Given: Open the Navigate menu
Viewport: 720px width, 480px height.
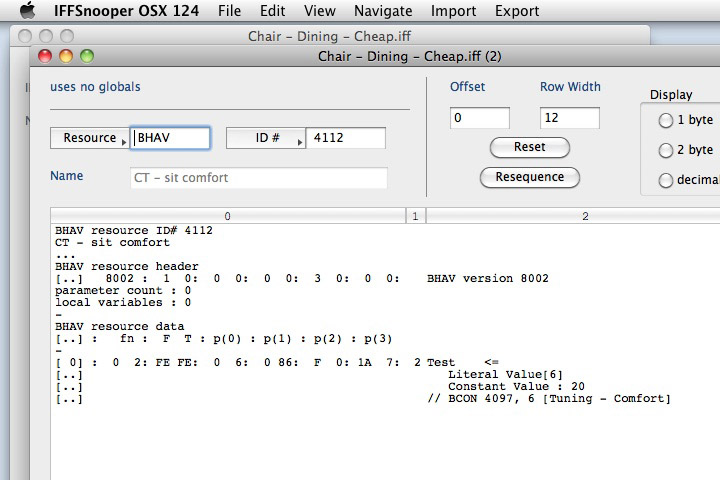Looking at the screenshot, I should tap(383, 11).
